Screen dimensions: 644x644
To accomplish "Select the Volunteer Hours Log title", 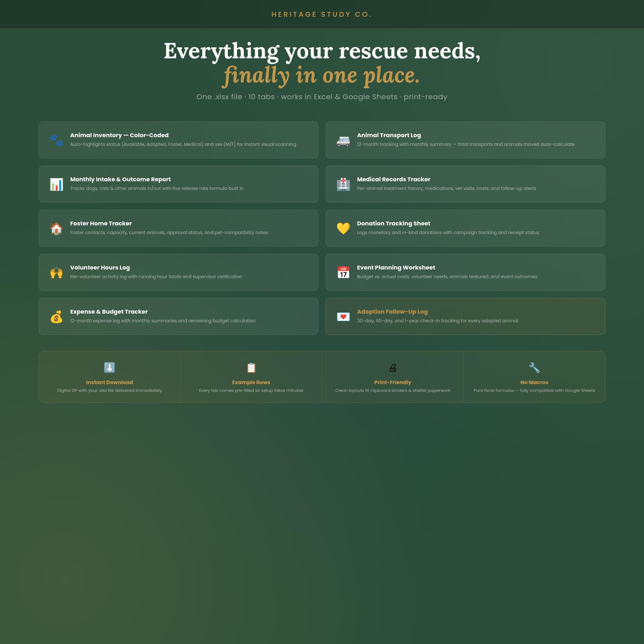I will 100,267.
